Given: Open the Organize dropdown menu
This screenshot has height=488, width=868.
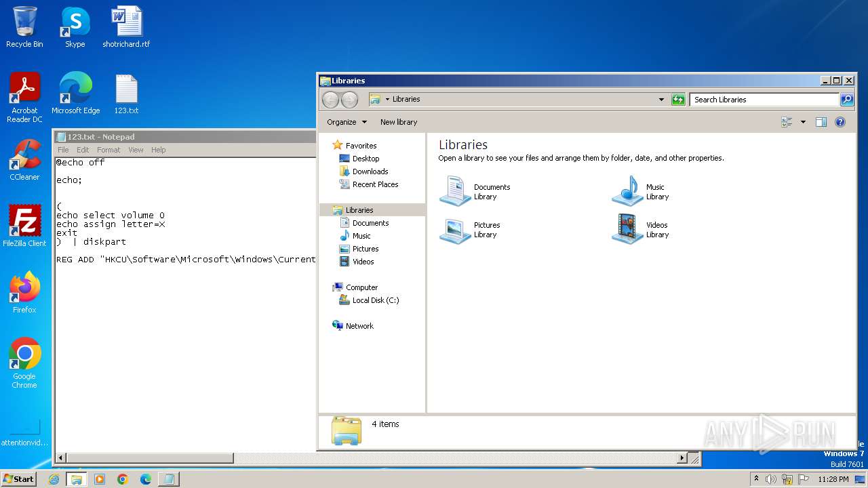Looking at the screenshot, I should [347, 122].
